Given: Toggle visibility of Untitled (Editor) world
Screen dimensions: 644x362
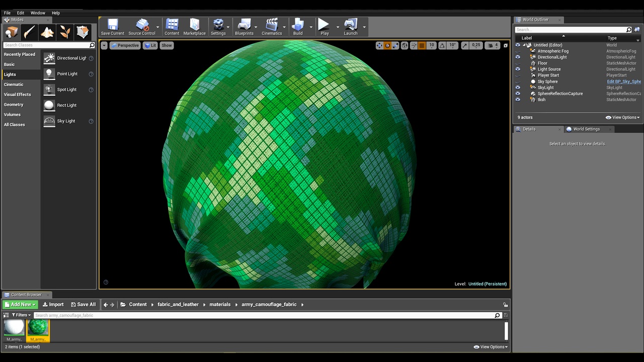Looking at the screenshot, I should click(518, 45).
